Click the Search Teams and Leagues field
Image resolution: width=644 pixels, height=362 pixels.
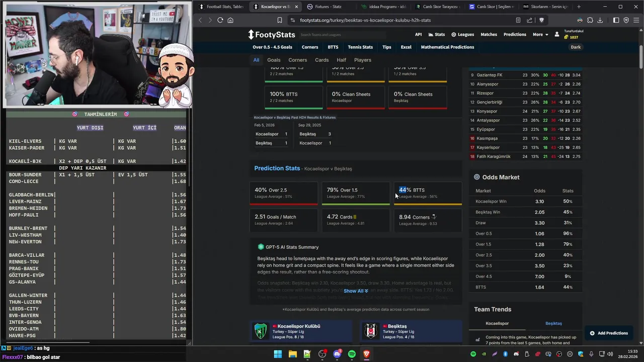pos(342,35)
